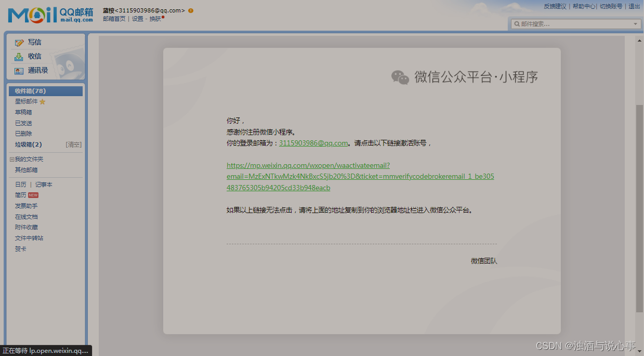The width and height of the screenshot is (644, 356).
Task: Click the scrollbar up arrow
Action: (640, 40)
